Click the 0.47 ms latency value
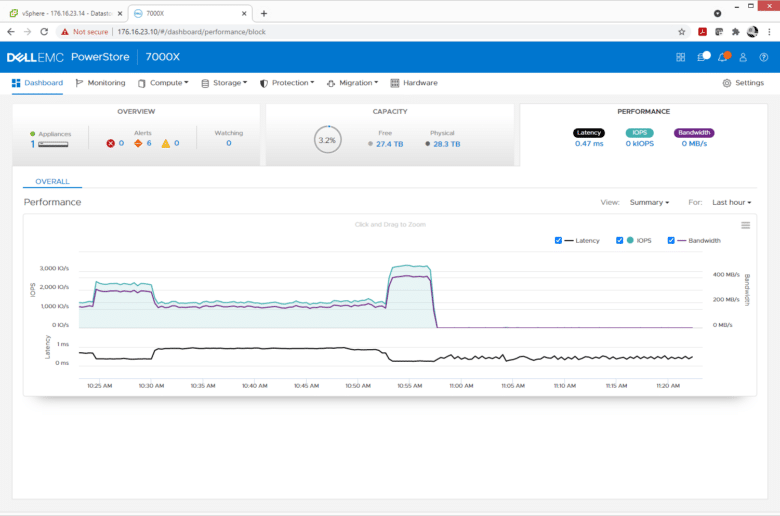Viewport: 780px width, 516px height. (x=589, y=144)
